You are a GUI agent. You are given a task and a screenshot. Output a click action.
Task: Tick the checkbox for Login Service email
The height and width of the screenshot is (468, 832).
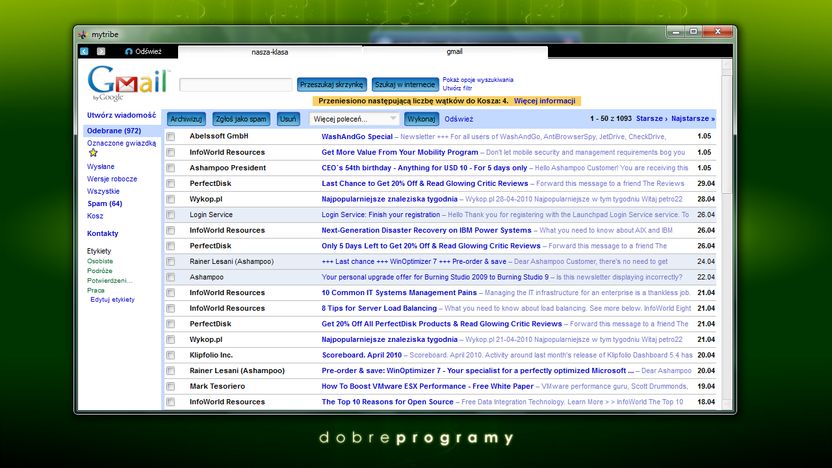tap(171, 215)
